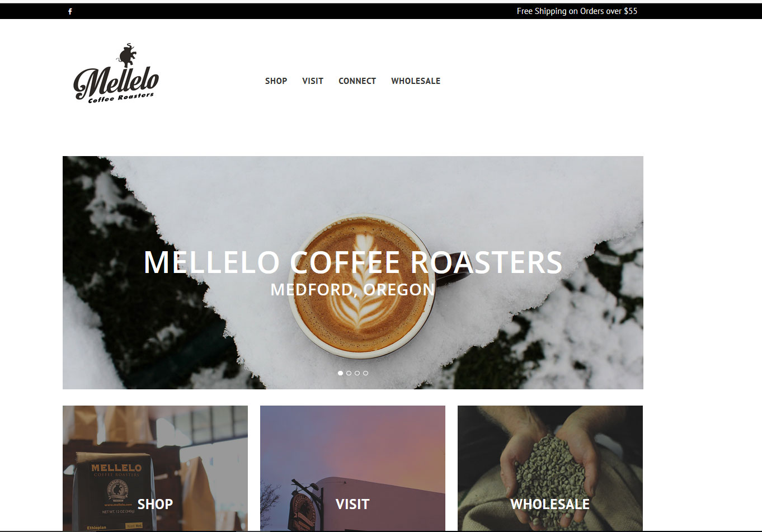
Task: Click the latte art hero slider image
Action: (353, 272)
